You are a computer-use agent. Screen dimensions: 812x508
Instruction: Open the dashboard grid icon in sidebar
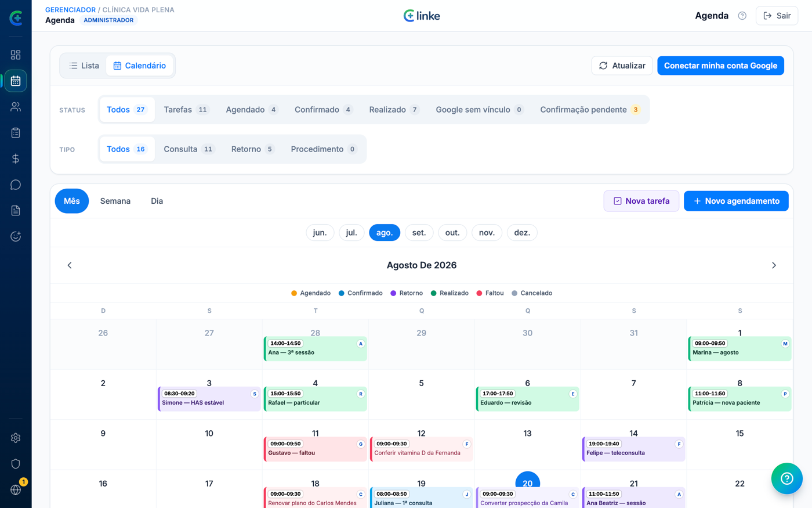coord(16,55)
